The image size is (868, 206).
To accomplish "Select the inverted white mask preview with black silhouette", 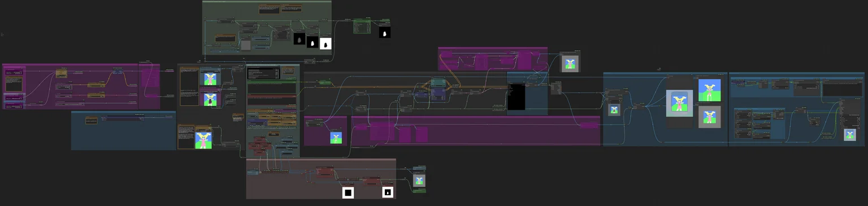I will tap(325, 43).
